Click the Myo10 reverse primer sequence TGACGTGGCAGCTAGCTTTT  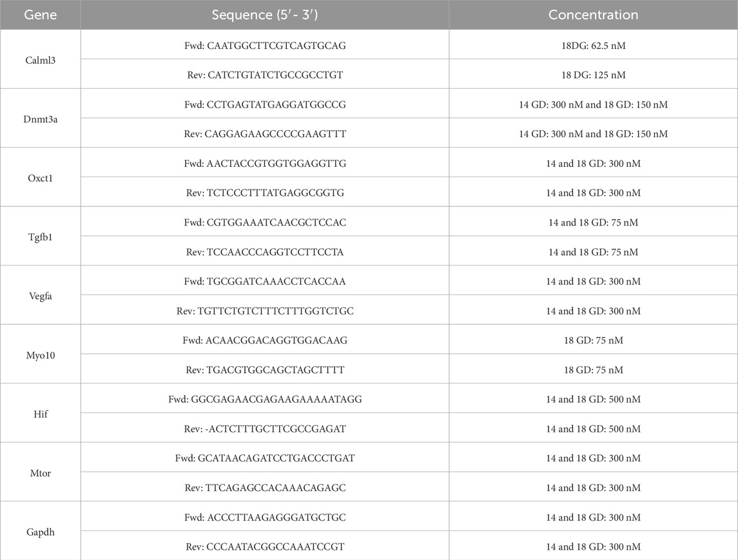(x=265, y=370)
